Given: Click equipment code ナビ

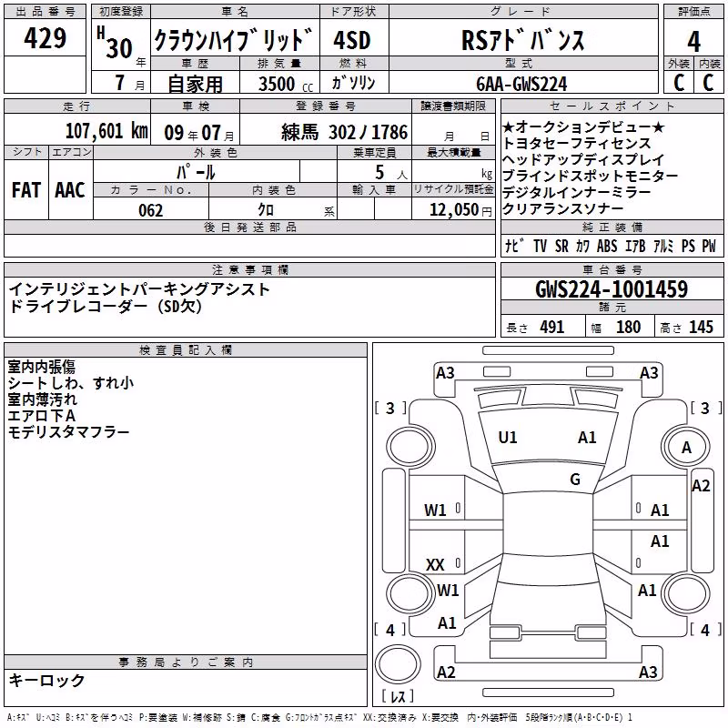Looking at the screenshot, I should pyautogui.click(x=514, y=246).
